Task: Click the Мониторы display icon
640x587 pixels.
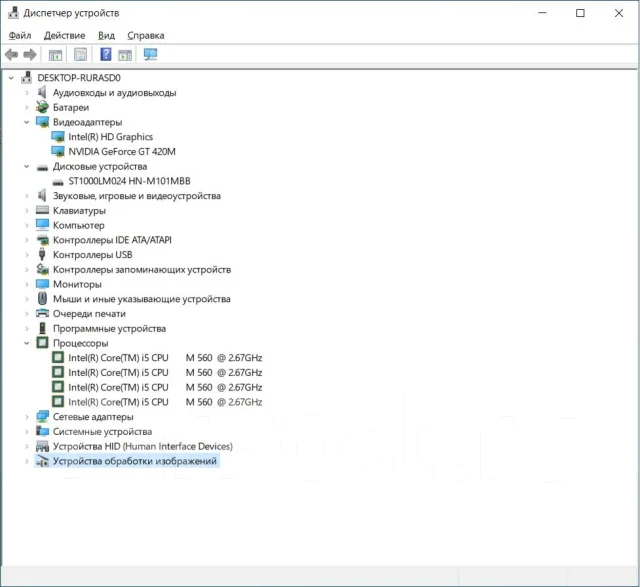Action: click(x=42, y=284)
